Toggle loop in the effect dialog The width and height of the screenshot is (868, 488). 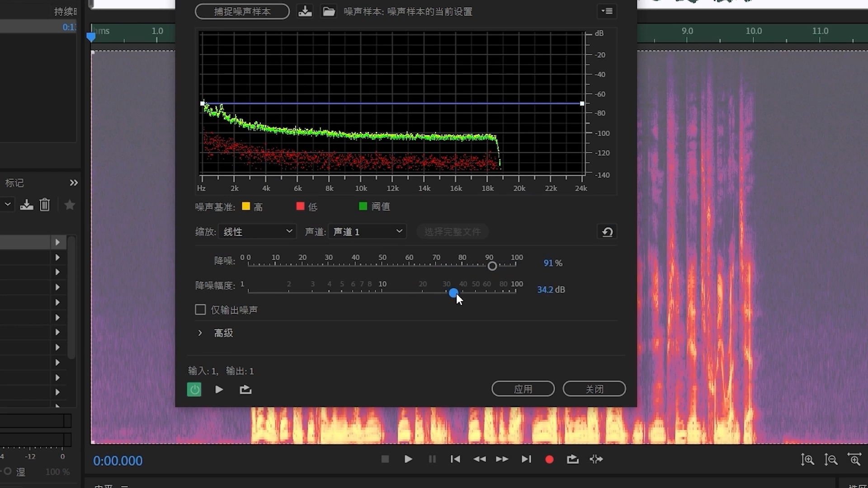[x=245, y=389]
